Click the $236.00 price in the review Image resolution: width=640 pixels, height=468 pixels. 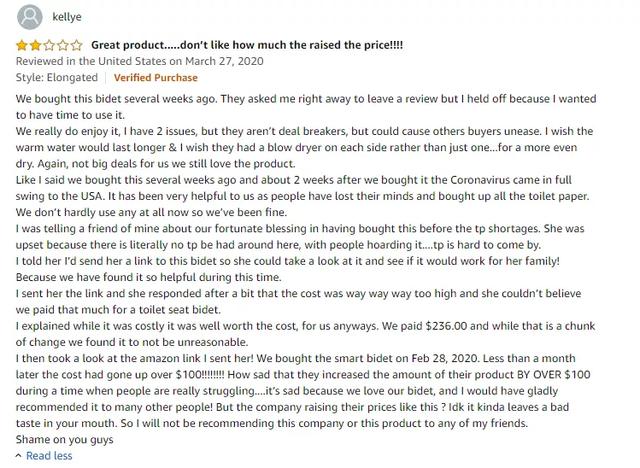446,326
